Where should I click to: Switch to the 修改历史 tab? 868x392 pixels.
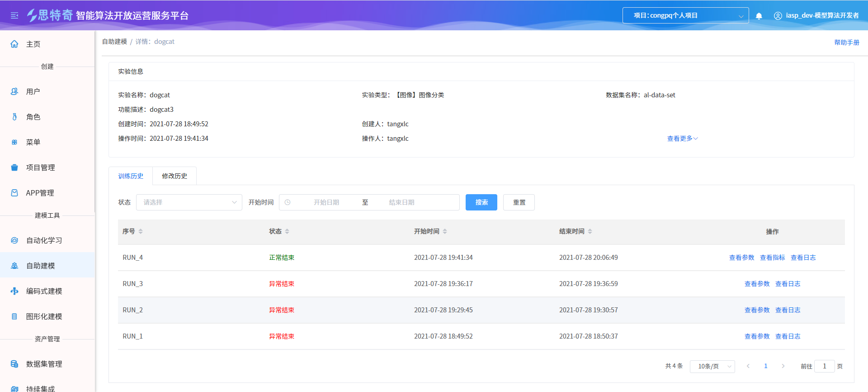click(x=175, y=176)
